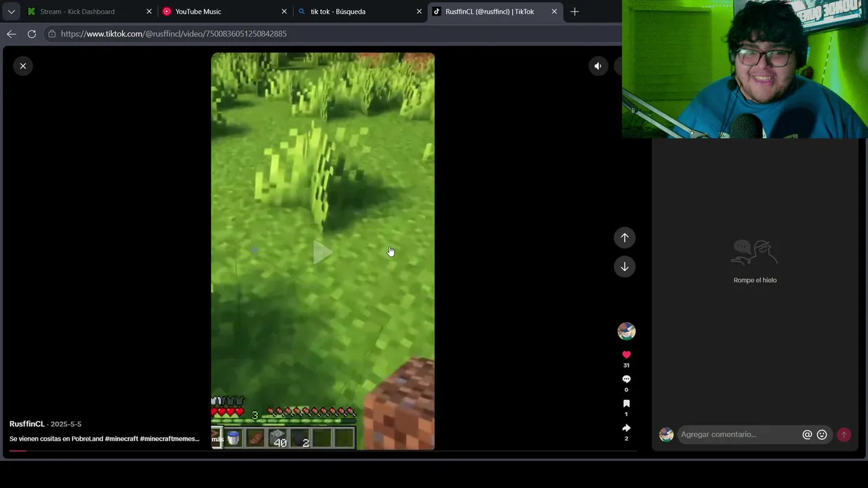Open RusffinCL profile name link
This screenshot has width=868, height=488.
(x=27, y=424)
